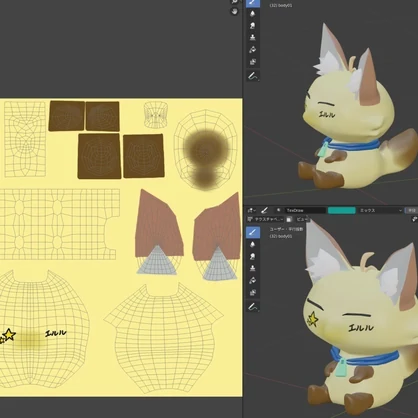Select Fill tool in lower viewport toolbar
418x418 pixels.
[253, 280]
